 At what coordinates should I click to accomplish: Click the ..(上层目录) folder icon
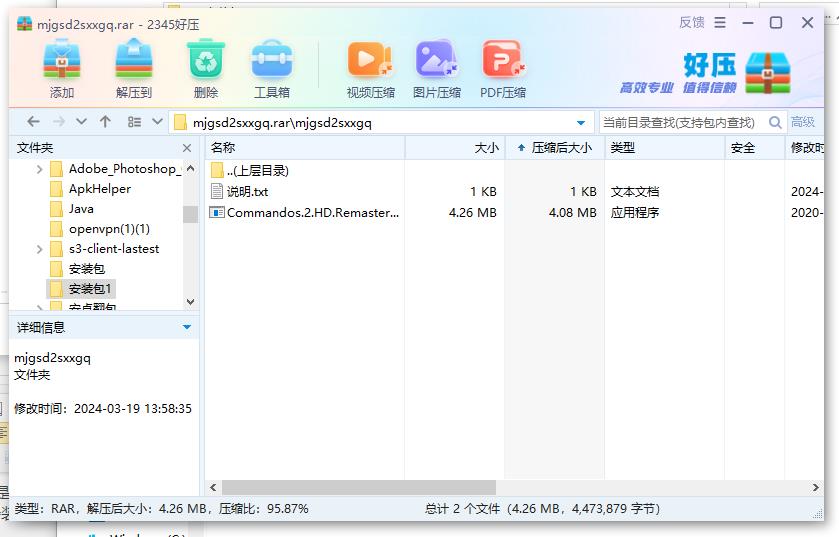click(x=217, y=171)
